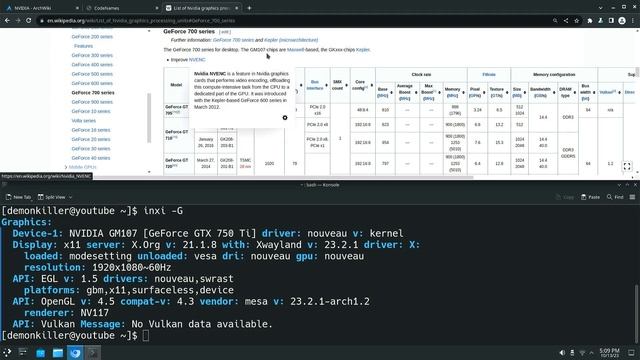This screenshot has height=360, width=640.
Task: Follow the NVENC link in bullet
Action: (x=197, y=60)
